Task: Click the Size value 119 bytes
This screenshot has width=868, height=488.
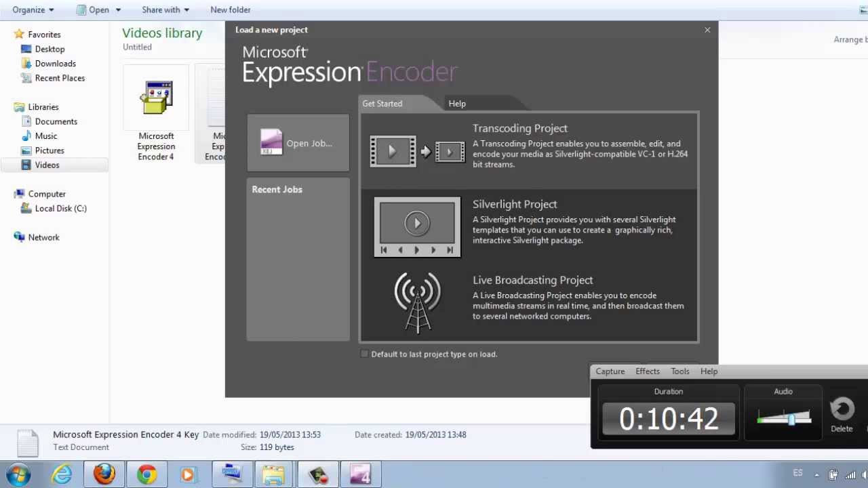Action: [277, 447]
